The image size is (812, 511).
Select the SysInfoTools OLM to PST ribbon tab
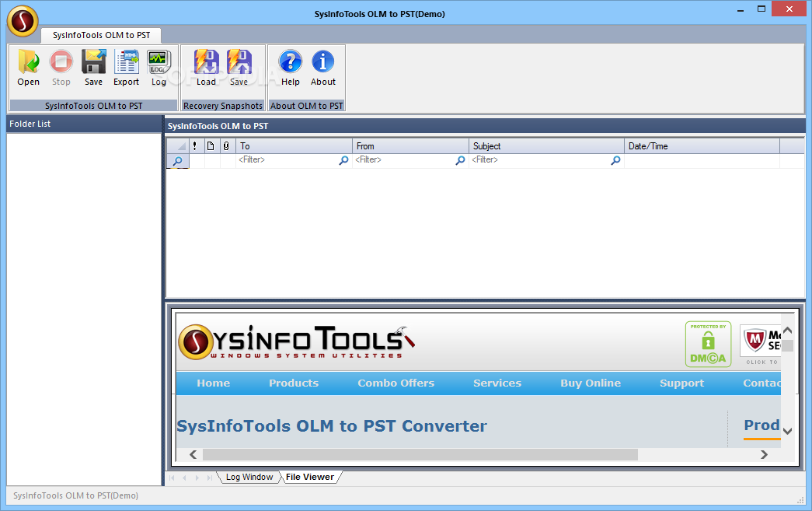(x=102, y=35)
